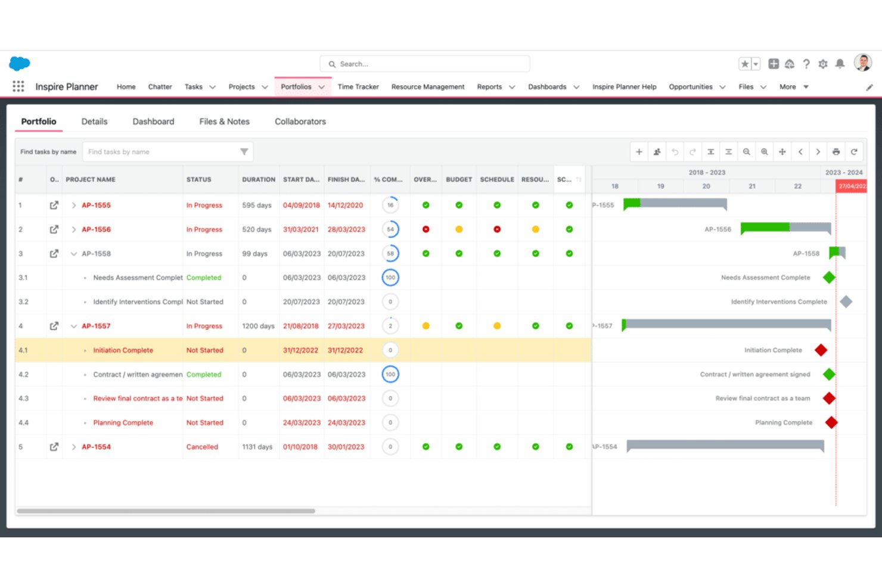Shift timeline to next period

coord(818,152)
